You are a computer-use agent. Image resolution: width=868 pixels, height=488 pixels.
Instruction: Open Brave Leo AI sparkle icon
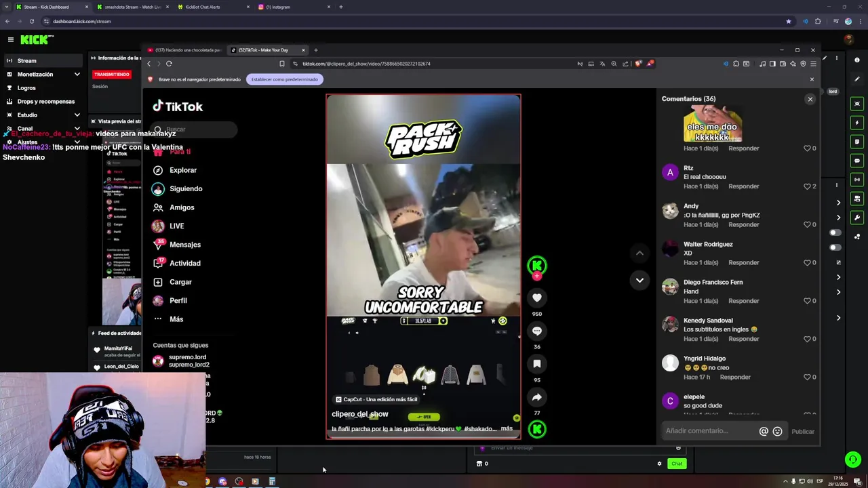click(793, 64)
